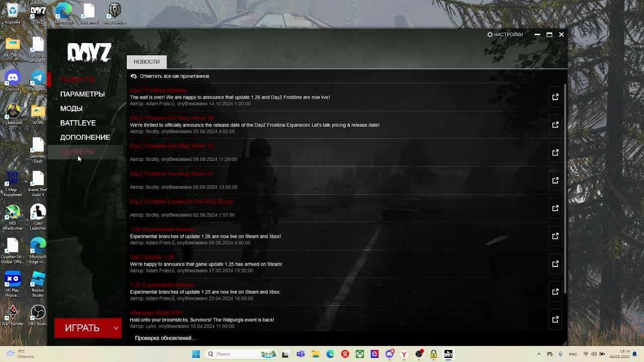Select DayZ desktop shortcut

[x=38, y=14]
